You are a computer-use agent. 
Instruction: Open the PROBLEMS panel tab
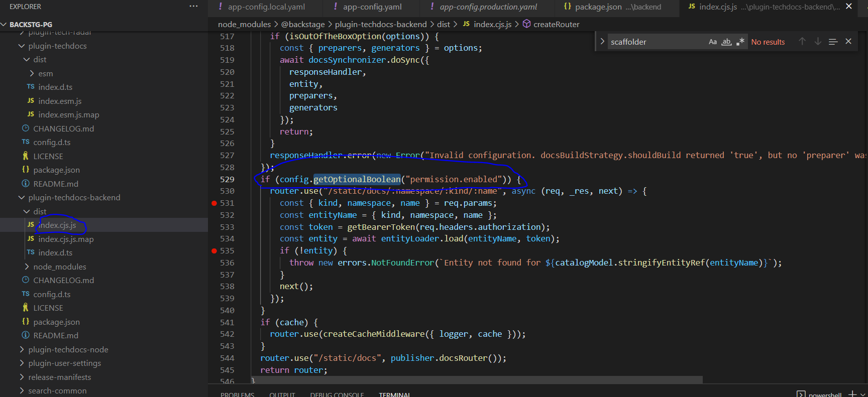[237, 394]
